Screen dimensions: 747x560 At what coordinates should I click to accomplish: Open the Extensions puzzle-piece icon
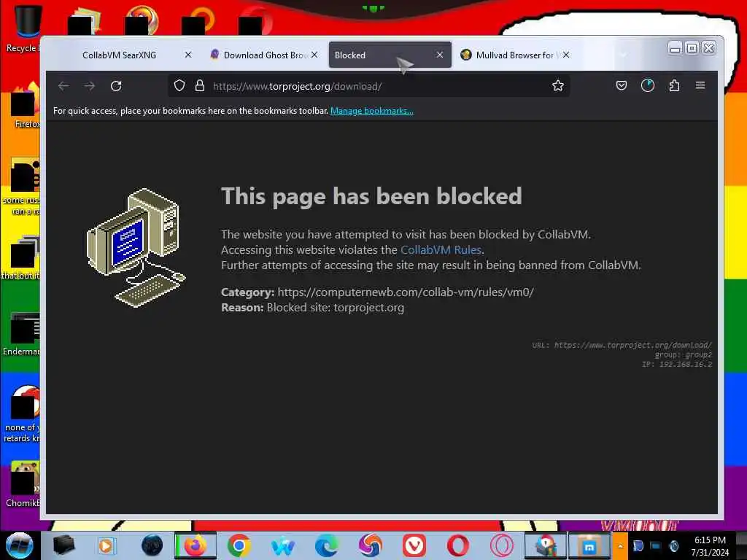pos(674,86)
